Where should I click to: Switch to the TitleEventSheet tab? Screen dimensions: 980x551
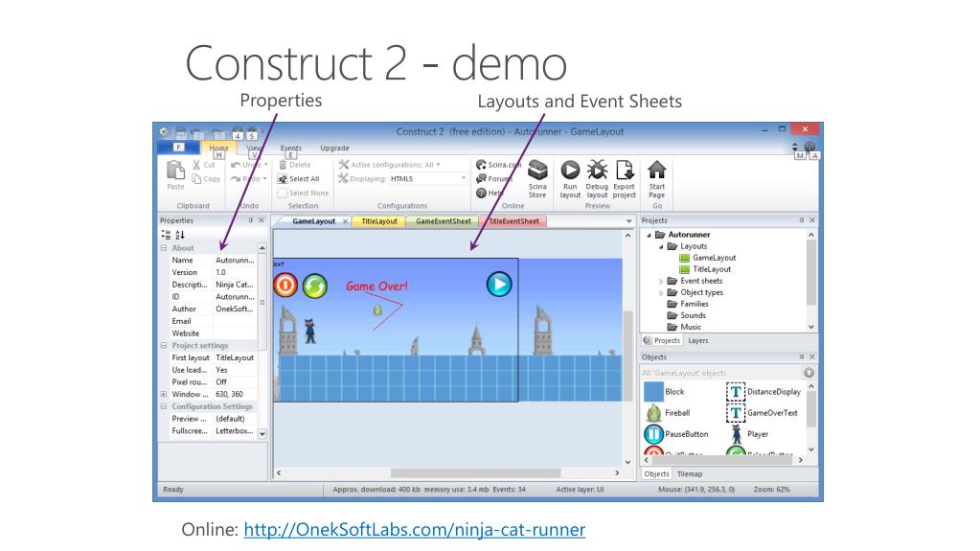(x=513, y=221)
